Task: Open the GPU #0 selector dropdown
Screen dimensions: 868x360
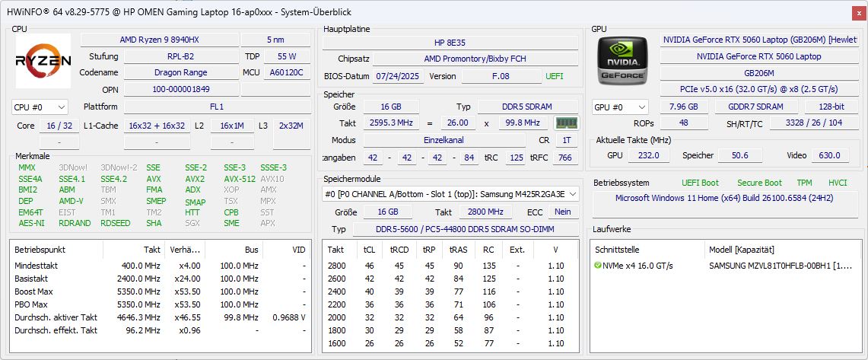Action: click(620, 107)
